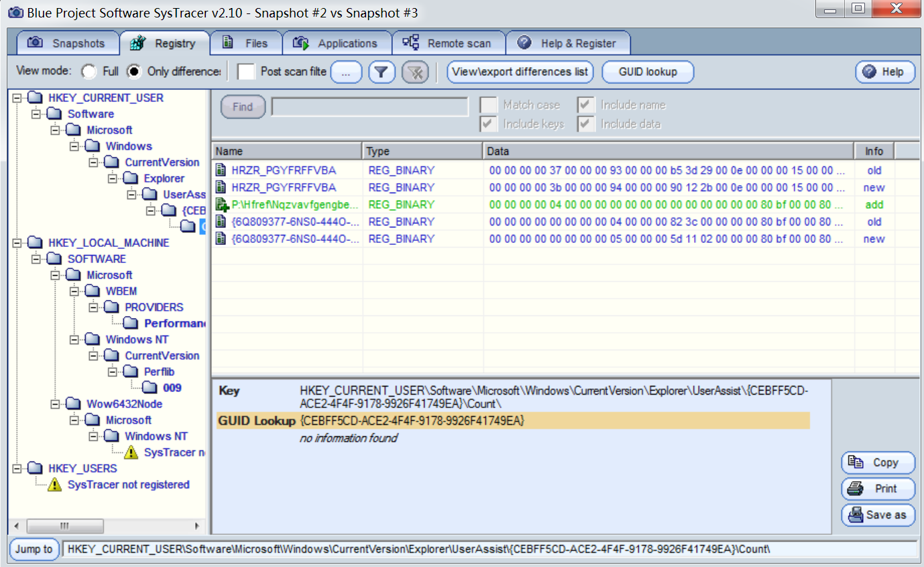Click the warning icon under Windows NT Wow6432Node
The image size is (924, 567).
tap(131, 452)
